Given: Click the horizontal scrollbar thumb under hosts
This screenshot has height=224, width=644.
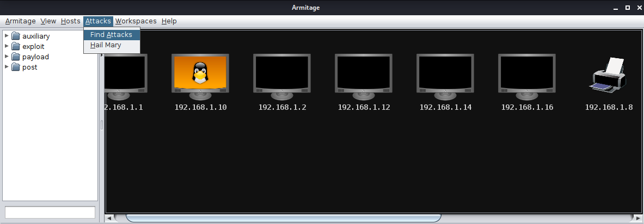Looking at the screenshot, I should coord(284,218).
